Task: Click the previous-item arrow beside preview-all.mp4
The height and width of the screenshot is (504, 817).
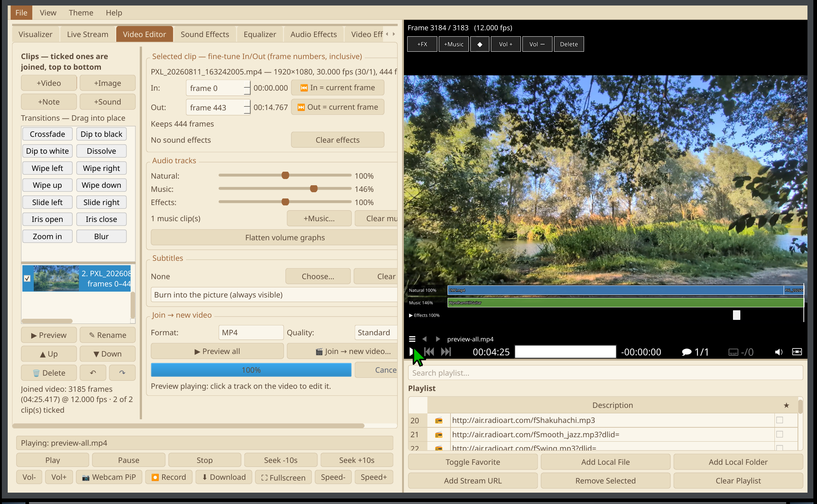Action: tap(424, 339)
